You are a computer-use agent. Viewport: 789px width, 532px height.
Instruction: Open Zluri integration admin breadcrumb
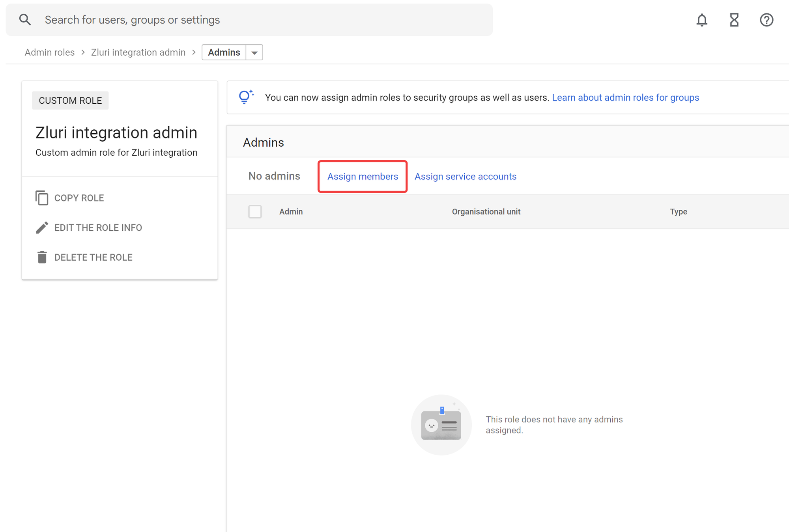coord(138,52)
